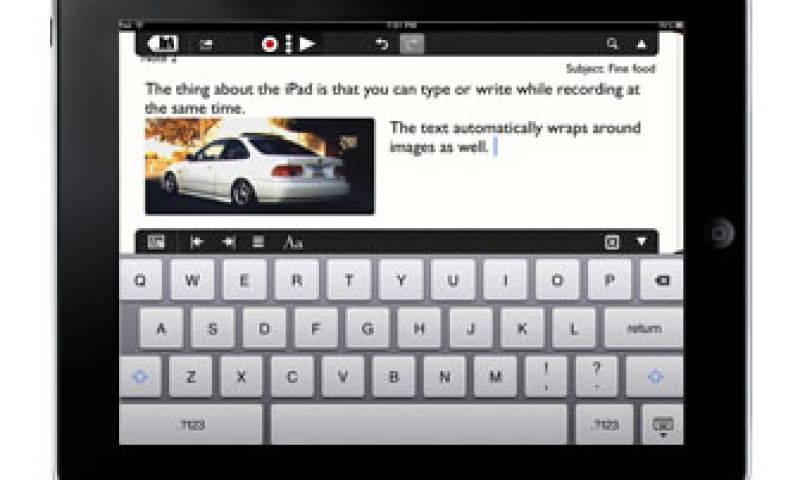
Task: Tap the red record button
Action: pyautogui.click(x=269, y=44)
